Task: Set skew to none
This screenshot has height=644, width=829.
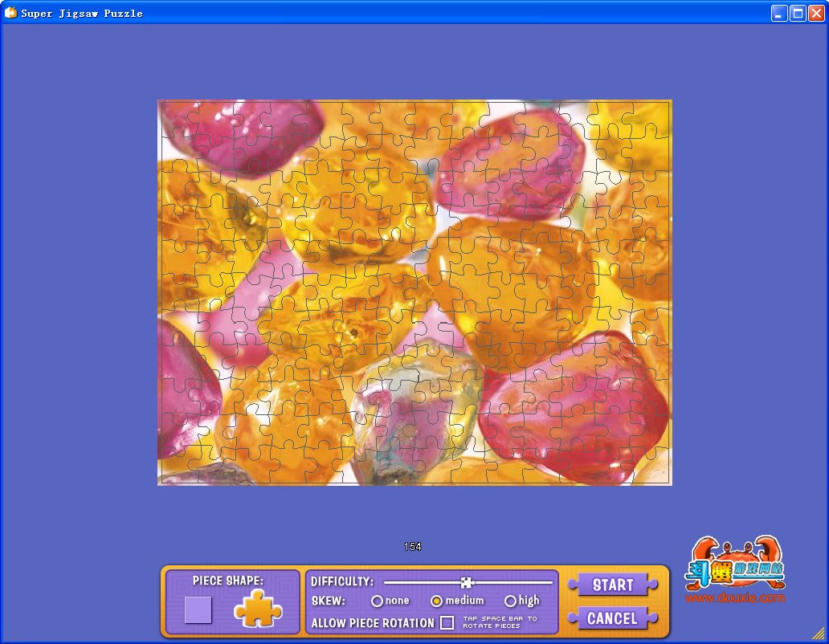Action: pyautogui.click(x=377, y=601)
